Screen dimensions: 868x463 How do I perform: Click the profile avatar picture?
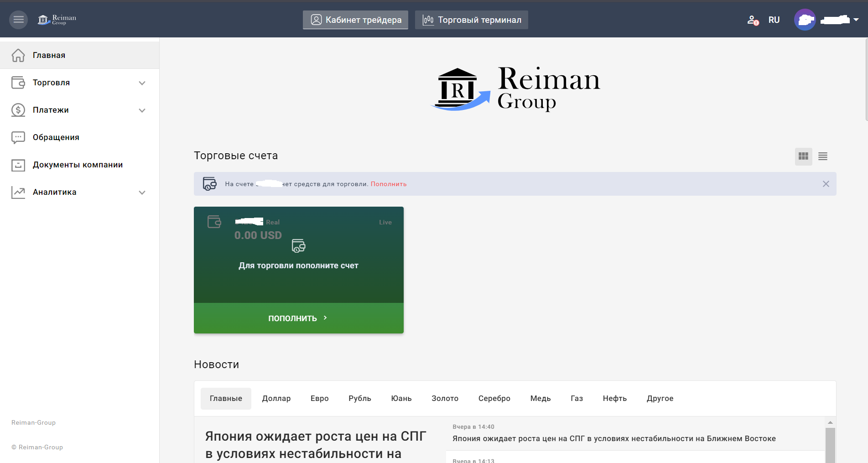point(805,20)
